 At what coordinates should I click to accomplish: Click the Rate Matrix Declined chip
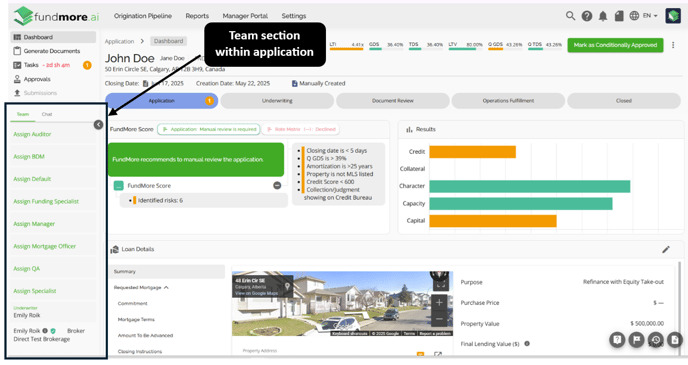(301, 129)
